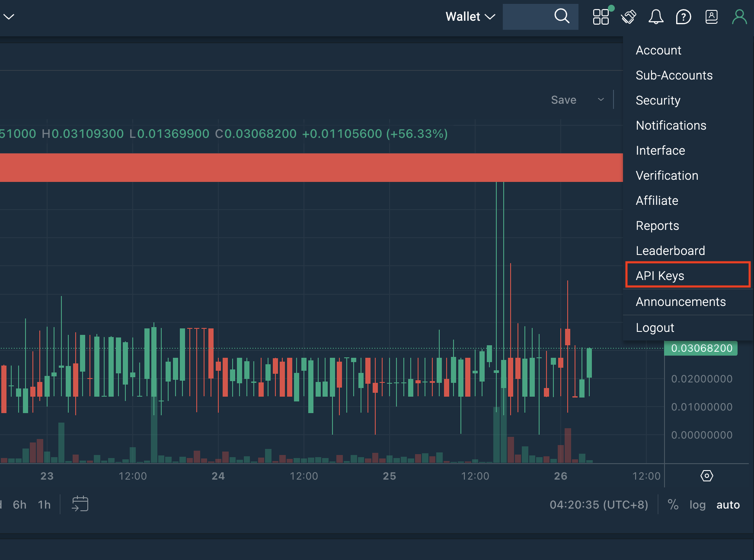Click the green user profile icon
Viewport: 754px width, 560px height.
[739, 17]
